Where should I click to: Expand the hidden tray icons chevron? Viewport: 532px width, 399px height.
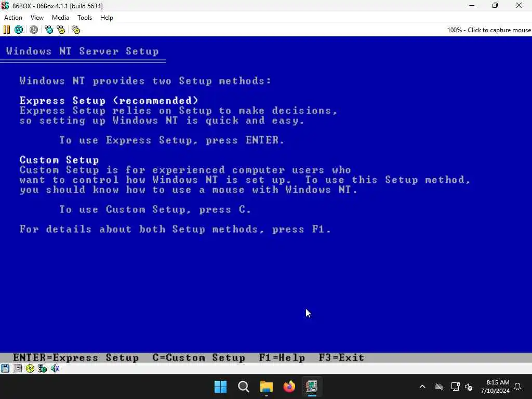point(422,387)
